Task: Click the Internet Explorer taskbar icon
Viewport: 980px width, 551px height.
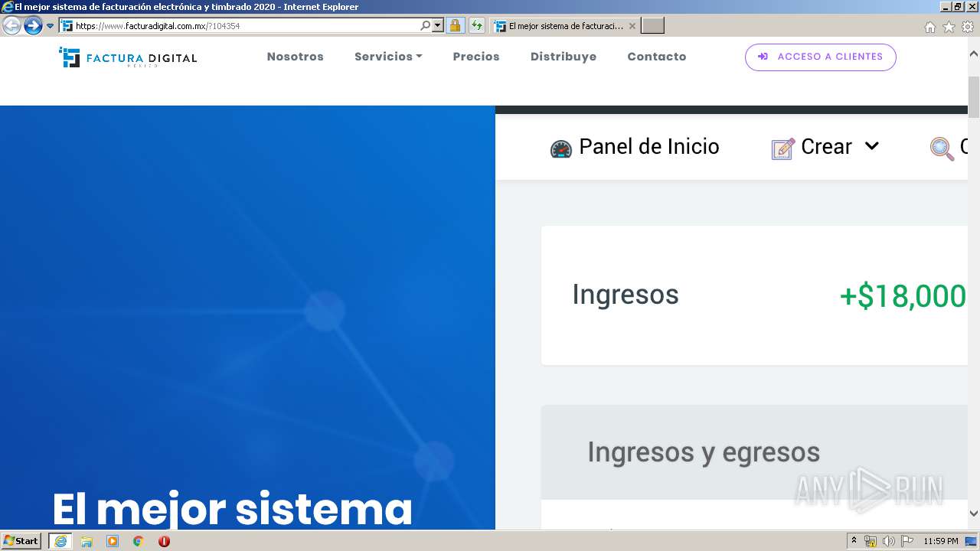Action: [x=60, y=541]
